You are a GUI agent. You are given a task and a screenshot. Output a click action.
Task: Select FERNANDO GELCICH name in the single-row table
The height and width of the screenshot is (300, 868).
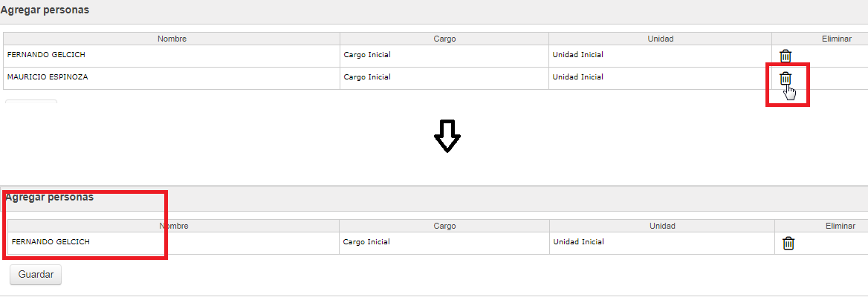(51, 242)
